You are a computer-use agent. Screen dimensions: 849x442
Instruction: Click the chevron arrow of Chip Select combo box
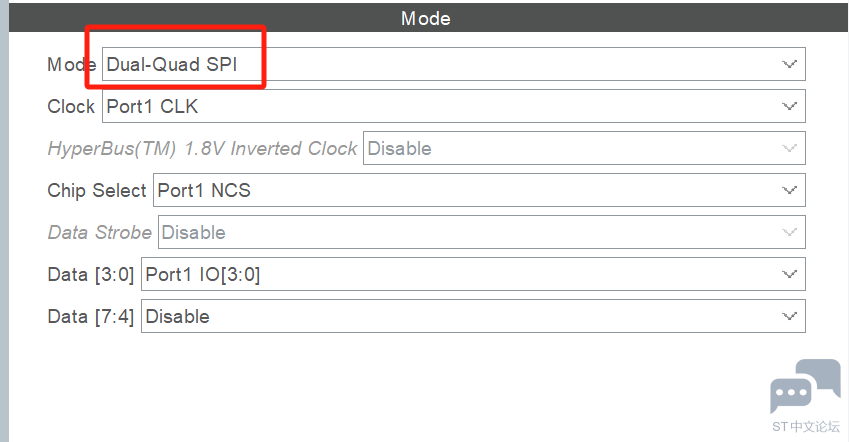pyautogui.click(x=789, y=190)
